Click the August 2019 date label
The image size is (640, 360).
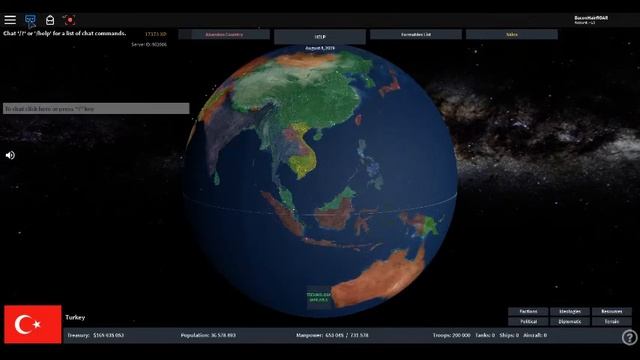click(320, 48)
